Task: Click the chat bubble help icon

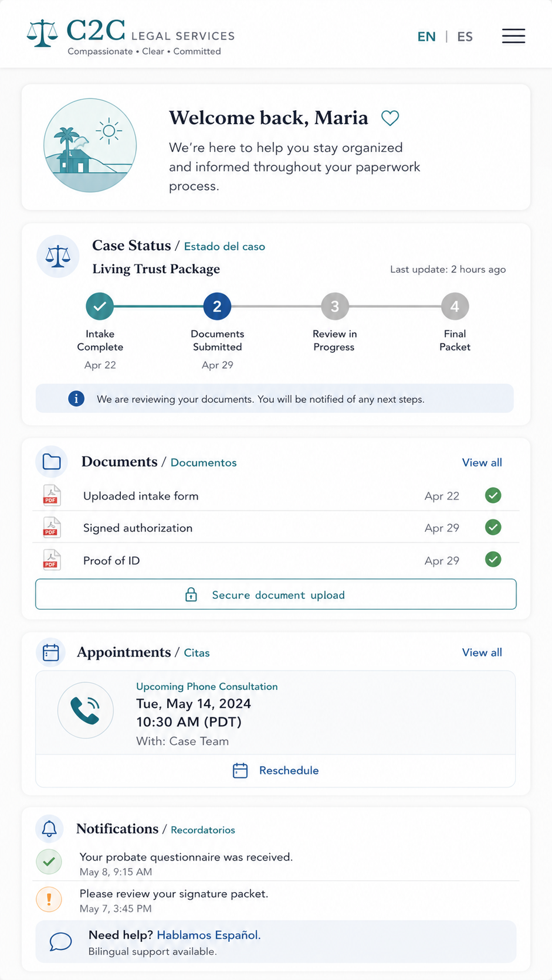Action: click(x=61, y=942)
